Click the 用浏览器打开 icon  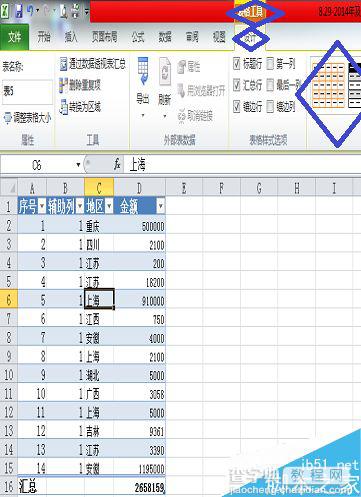click(x=181, y=90)
